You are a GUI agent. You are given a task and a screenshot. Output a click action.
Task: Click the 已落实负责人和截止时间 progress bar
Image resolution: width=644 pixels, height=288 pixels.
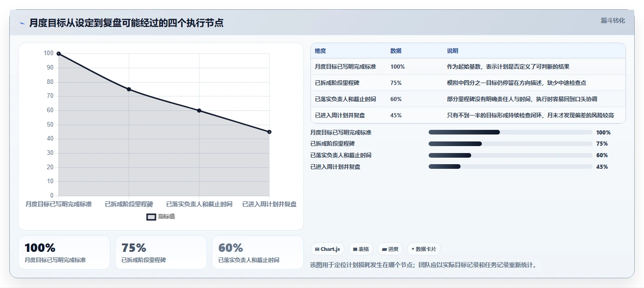tap(511, 155)
